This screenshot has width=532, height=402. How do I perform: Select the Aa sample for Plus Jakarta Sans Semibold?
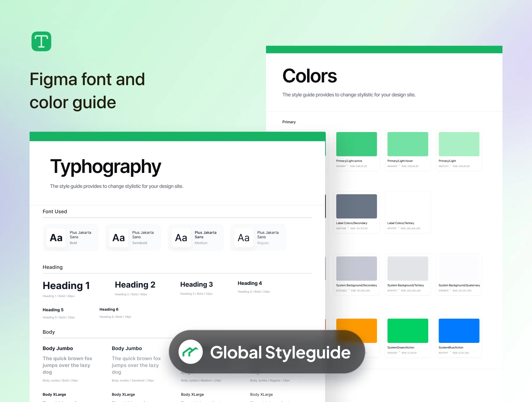[x=119, y=238]
